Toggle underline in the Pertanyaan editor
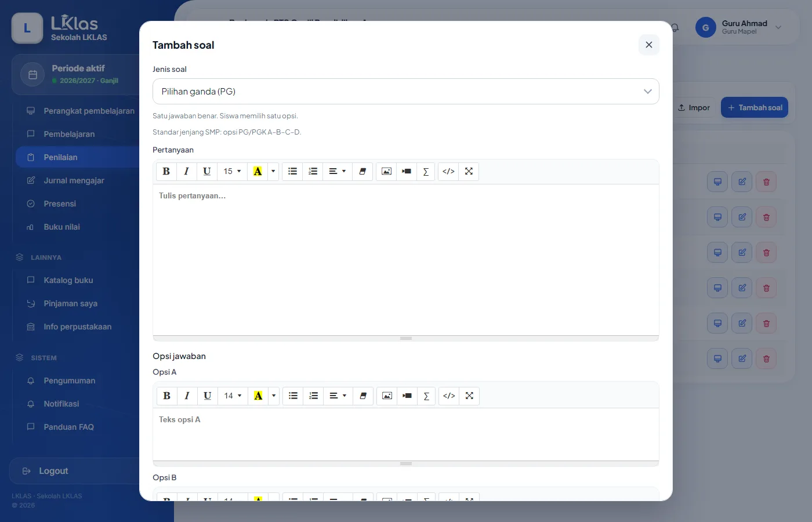This screenshot has width=812, height=522. coord(206,171)
